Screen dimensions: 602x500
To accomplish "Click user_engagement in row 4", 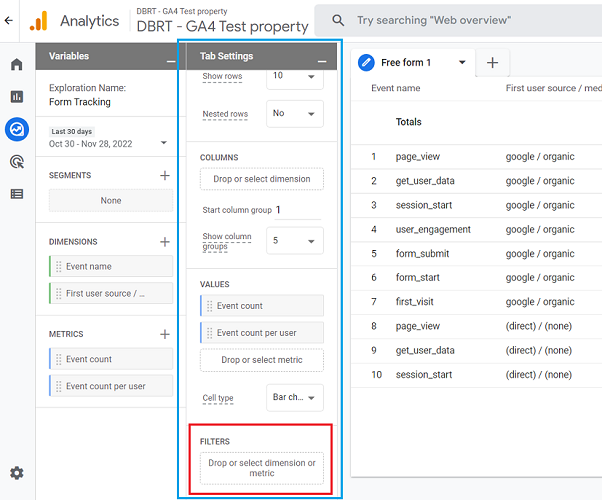I will (x=433, y=229).
